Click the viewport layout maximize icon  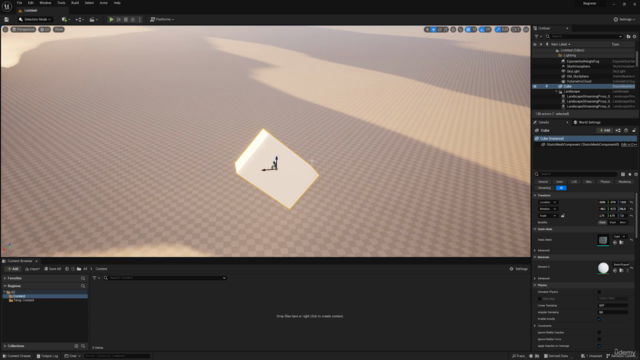tap(526, 29)
